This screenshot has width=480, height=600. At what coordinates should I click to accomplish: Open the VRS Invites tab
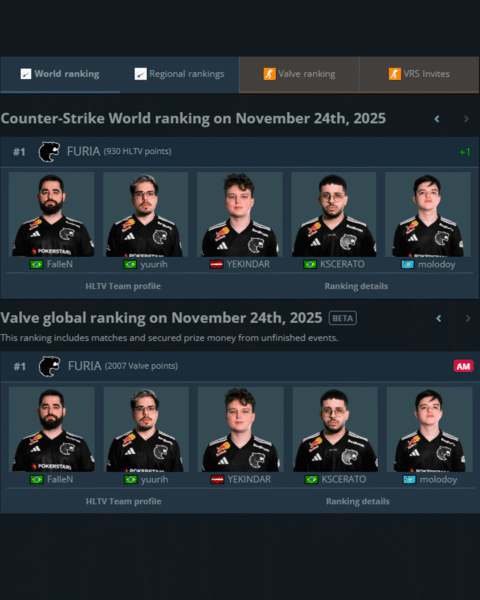(x=419, y=74)
